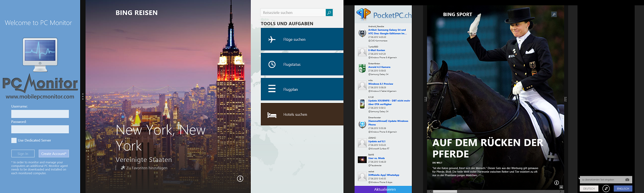Click the split handle left of Bing Sport
The height and width of the screenshot is (193, 644).
(x=425, y=99)
